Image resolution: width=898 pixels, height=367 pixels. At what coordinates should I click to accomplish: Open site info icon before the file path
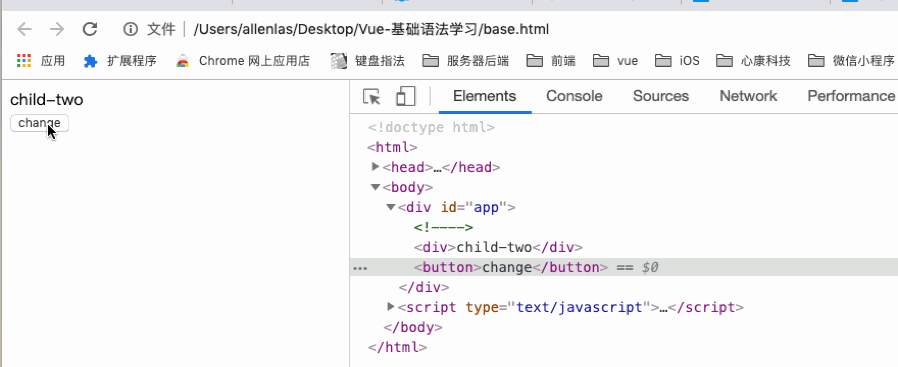pyautogui.click(x=131, y=29)
